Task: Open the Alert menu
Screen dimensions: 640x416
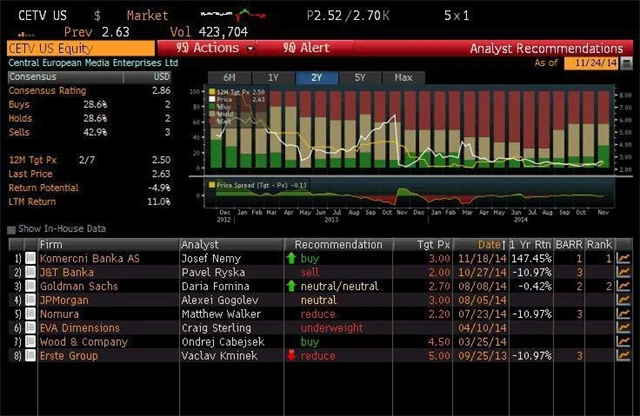Action: click(306, 48)
